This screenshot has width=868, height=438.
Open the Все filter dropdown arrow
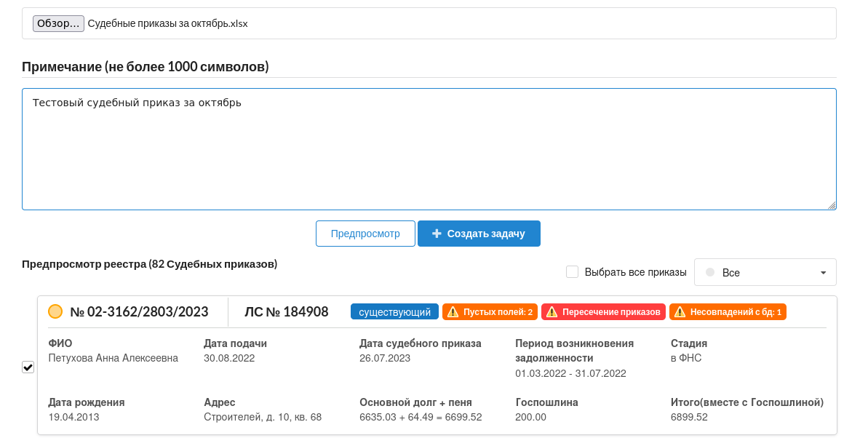pos(823,273)
